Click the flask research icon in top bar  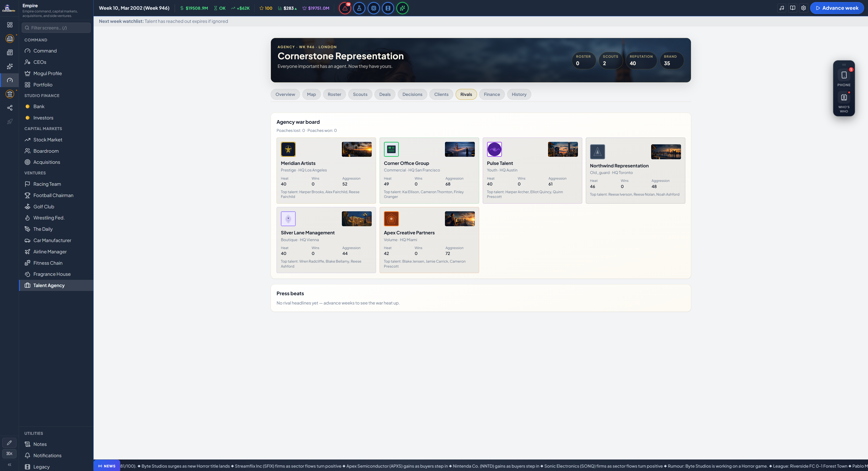(359, 8)
